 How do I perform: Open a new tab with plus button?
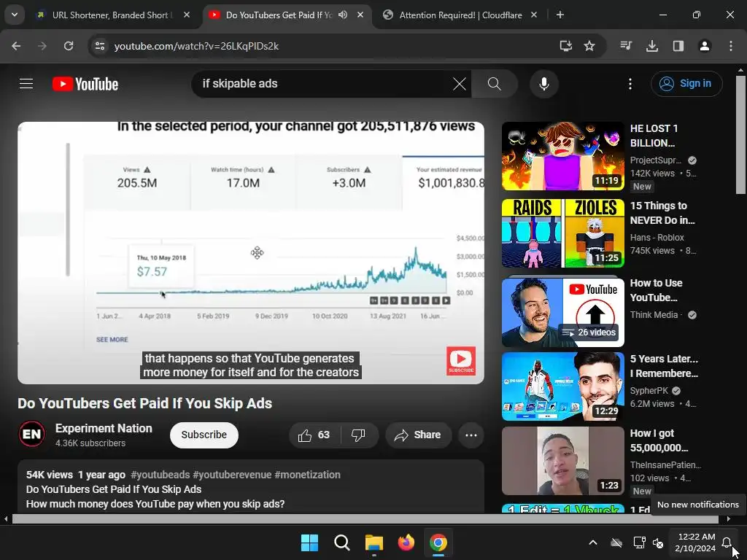[x=560, y=15]
